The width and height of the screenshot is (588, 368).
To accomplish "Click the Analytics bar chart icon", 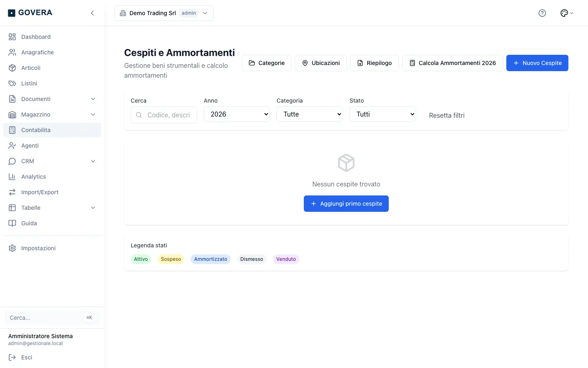I will coord(12,177).
